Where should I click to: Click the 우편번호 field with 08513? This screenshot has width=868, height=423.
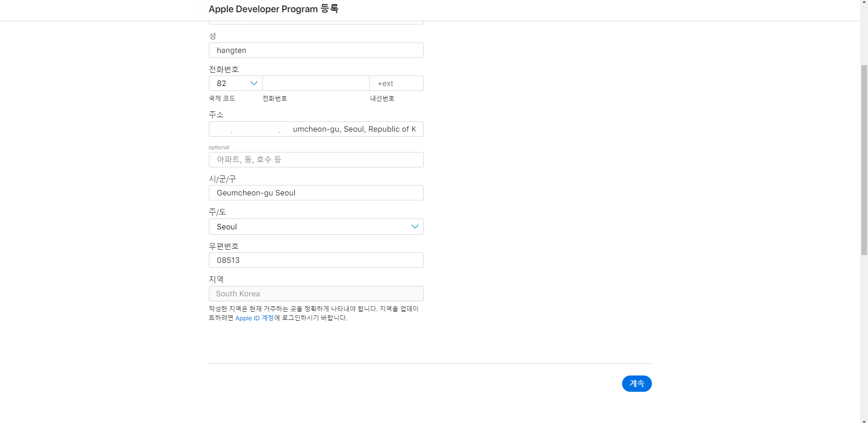[x=316, y=260]
